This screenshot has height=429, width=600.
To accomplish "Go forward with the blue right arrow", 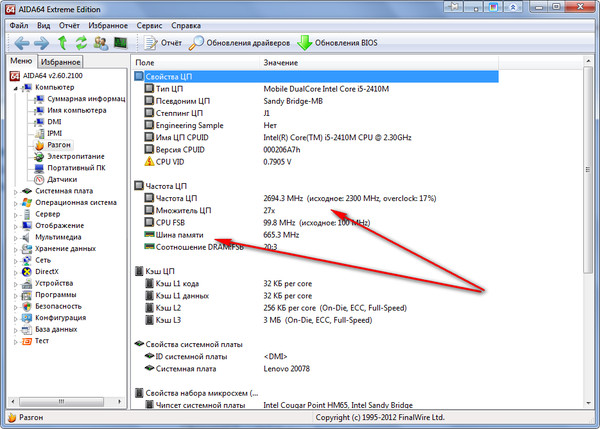I will click(42, 43).
